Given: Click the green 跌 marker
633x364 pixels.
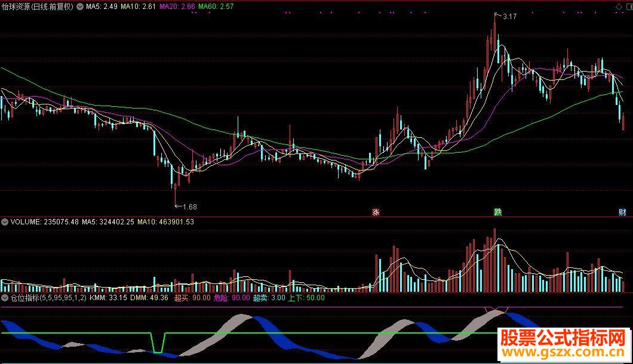Looking at the screenshot, I should [498, 212].
